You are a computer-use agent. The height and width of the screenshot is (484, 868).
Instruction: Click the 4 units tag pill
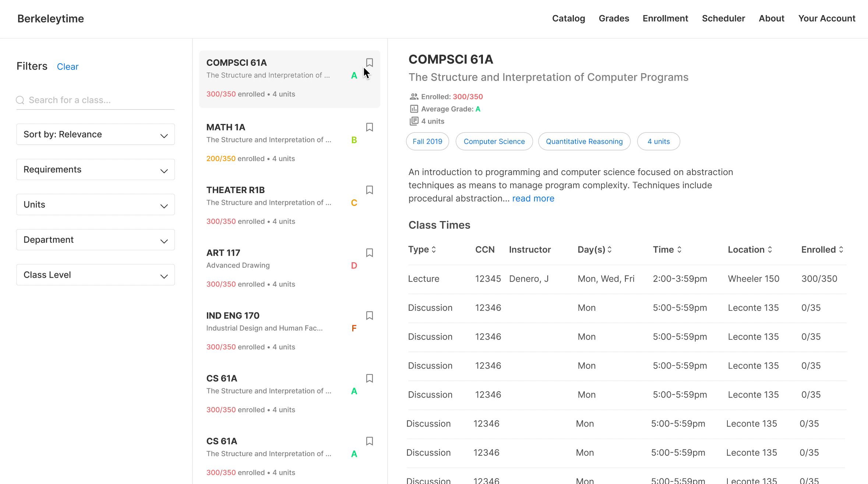tap(659, 141)
